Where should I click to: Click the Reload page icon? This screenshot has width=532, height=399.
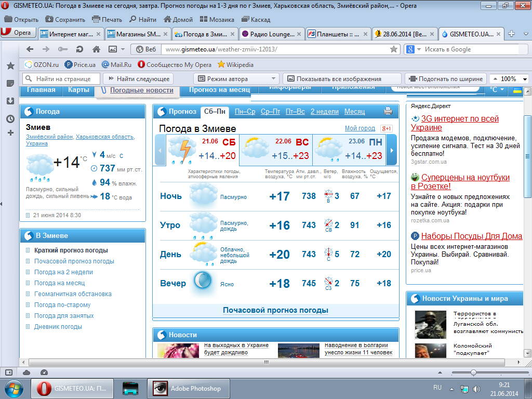79,49
